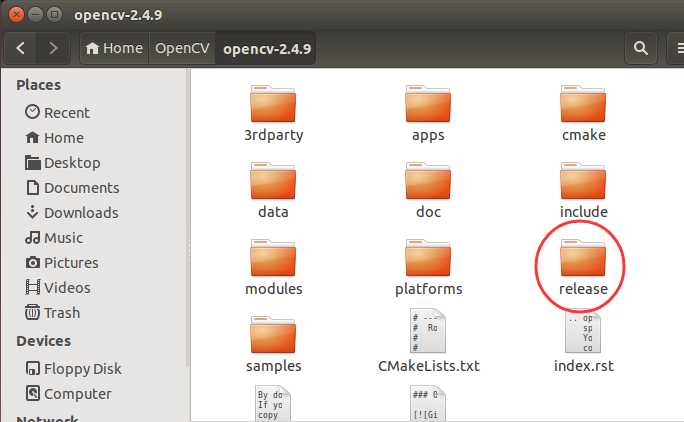Open Trash in the sidebar
684x422 pixels.
(x=52, y=313)
